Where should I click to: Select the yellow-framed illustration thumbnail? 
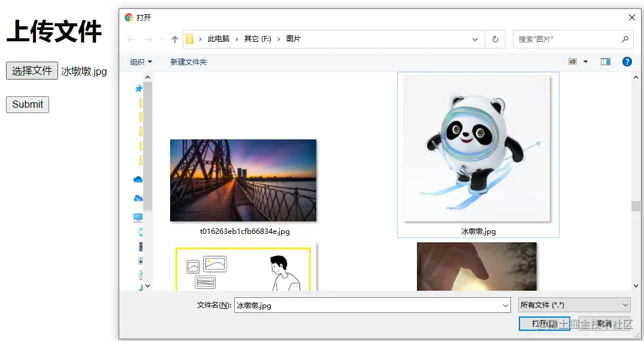[x=243, y=267]
